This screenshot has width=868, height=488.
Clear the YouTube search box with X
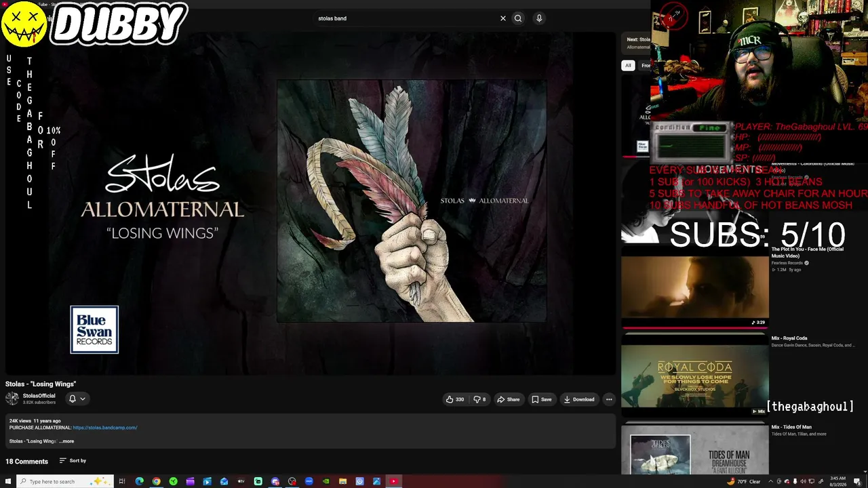(503, 18)
